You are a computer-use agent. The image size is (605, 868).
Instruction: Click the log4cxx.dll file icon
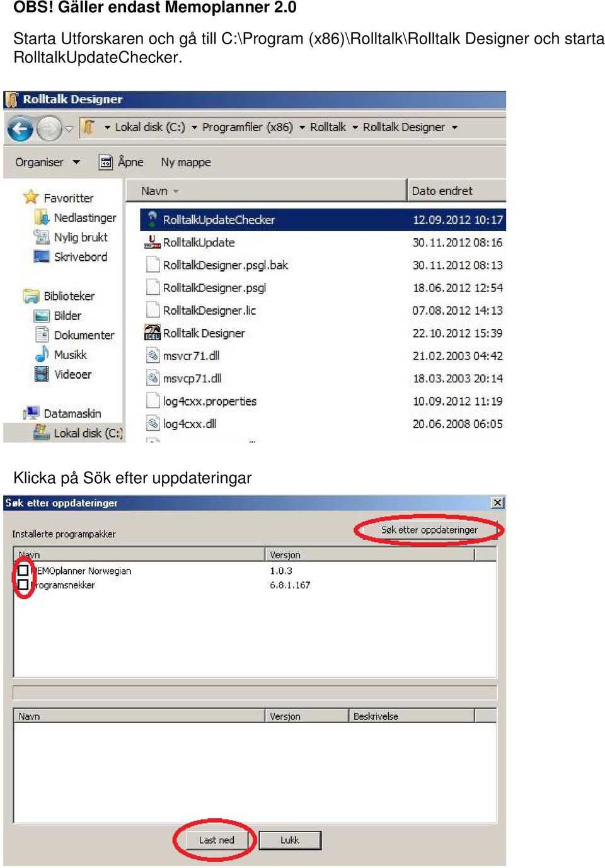click(x=153, y=423)
